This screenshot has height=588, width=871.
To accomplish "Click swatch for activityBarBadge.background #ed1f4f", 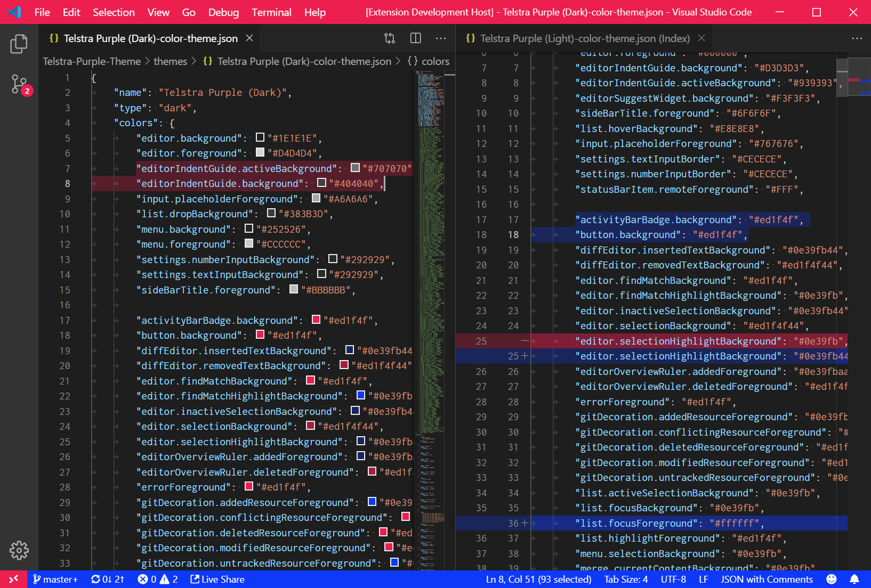I will pyautogui.click(x=316, y=320).
